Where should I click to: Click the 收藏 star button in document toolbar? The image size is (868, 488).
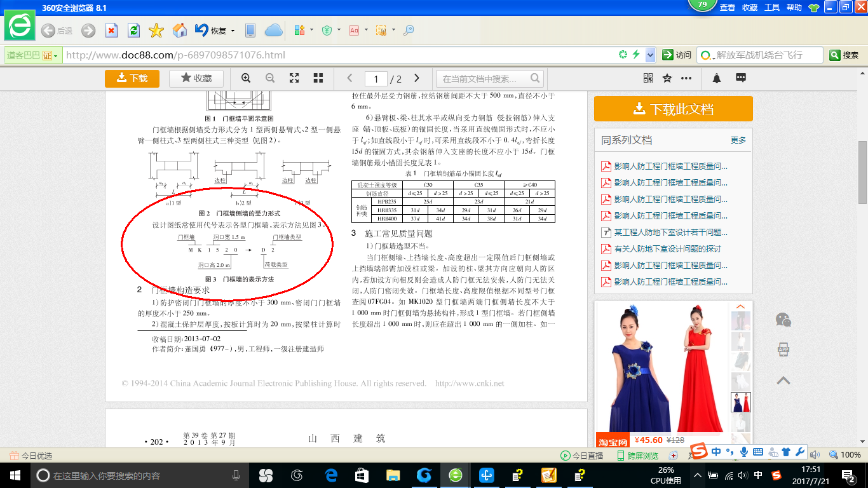click(x=196, y=78)
